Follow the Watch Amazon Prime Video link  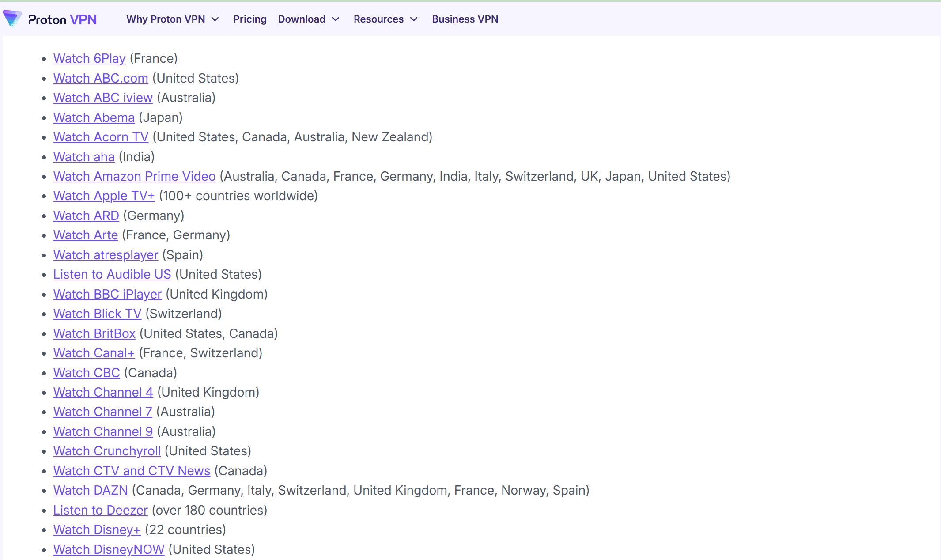tap(134, 176)
